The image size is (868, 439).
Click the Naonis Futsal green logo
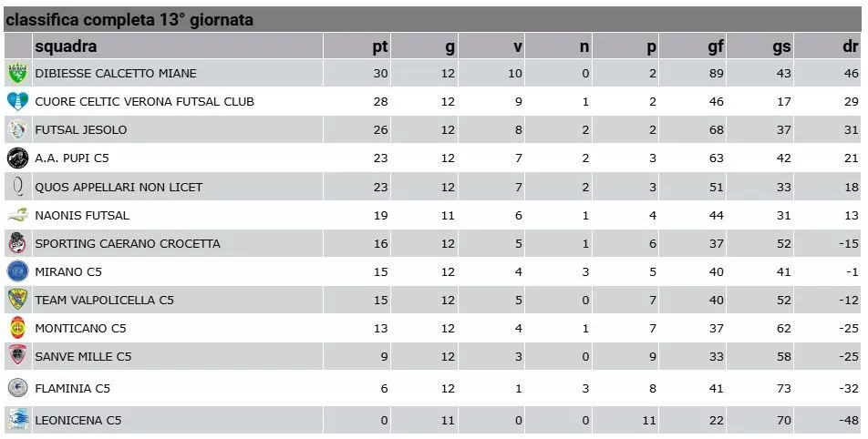(17, 215)
